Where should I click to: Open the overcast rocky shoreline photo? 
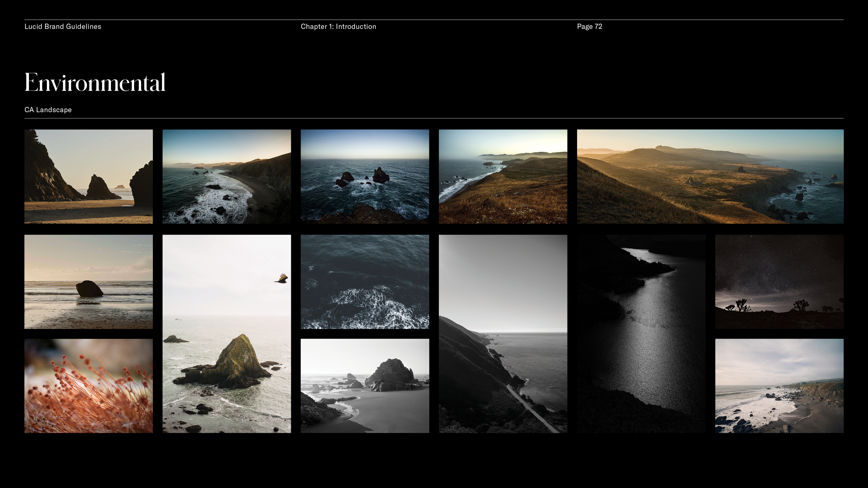pyautogui.click(x=779, y=386)
